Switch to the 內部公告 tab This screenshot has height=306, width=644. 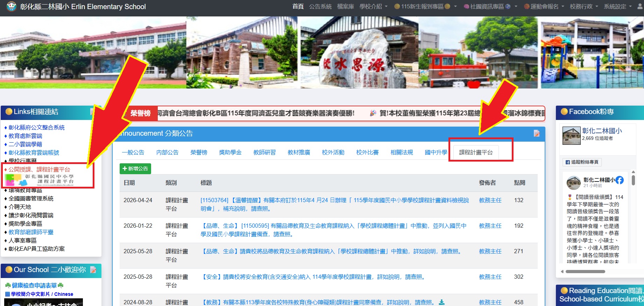(167, 152)
